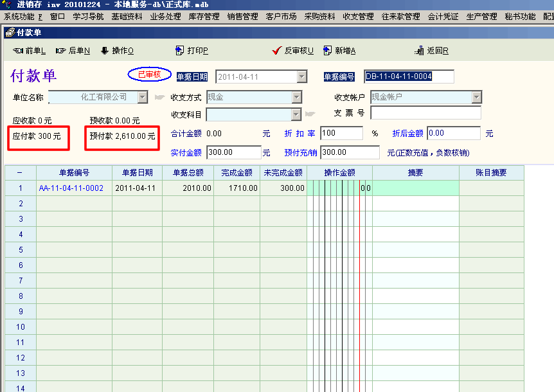The height and width of the screenshot is (392, 554).
Task: Click 反审核 to un-approve the voucher
Action: pyautogui.click(x=277, y=51)
